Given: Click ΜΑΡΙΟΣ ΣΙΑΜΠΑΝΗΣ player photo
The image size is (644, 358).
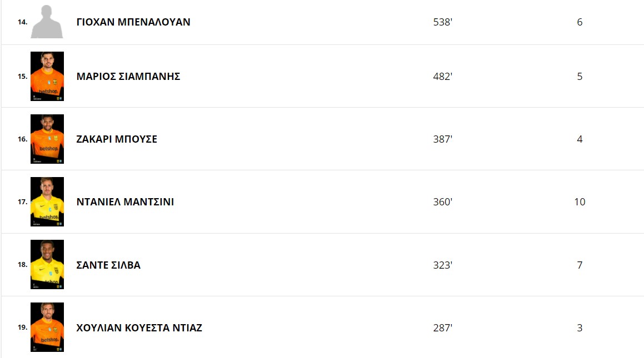Looking at the screenshot, I should 47,76.
